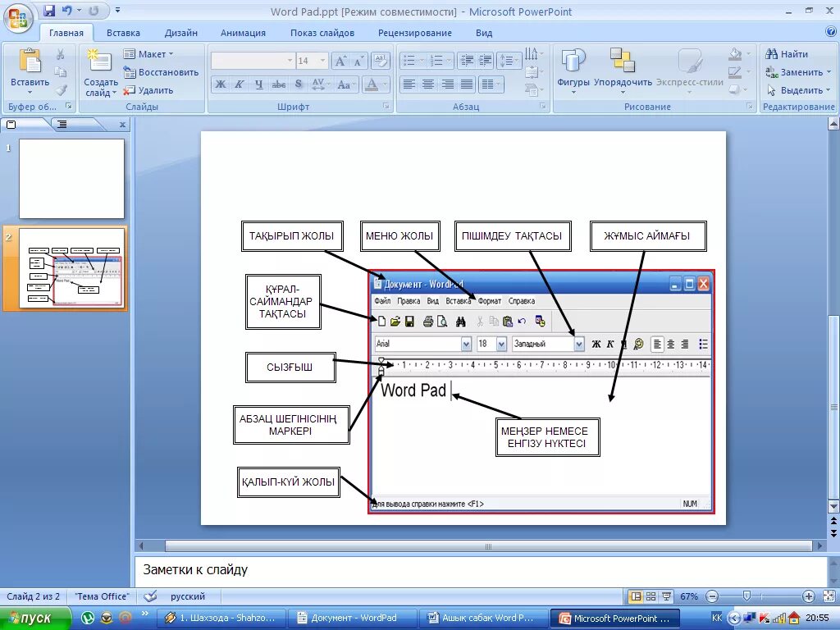
Task: Open the round Office button menu
Action: (x=18, y=20)
